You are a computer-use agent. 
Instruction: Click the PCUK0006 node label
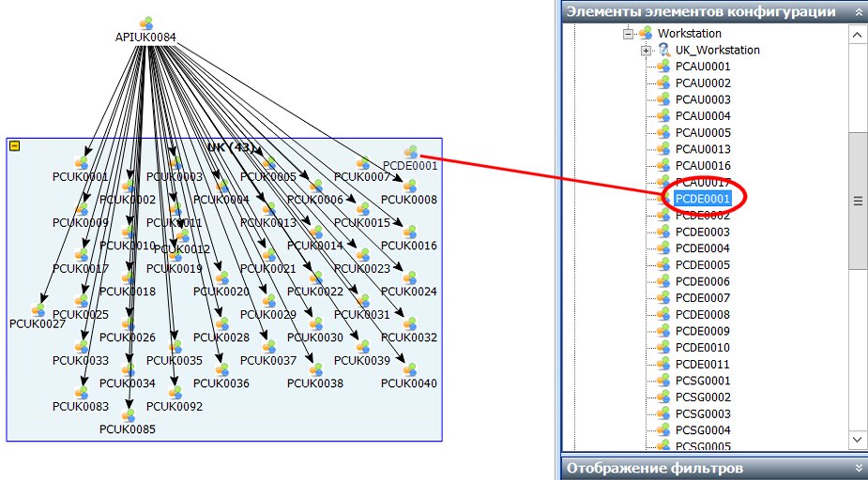(315, 200)
